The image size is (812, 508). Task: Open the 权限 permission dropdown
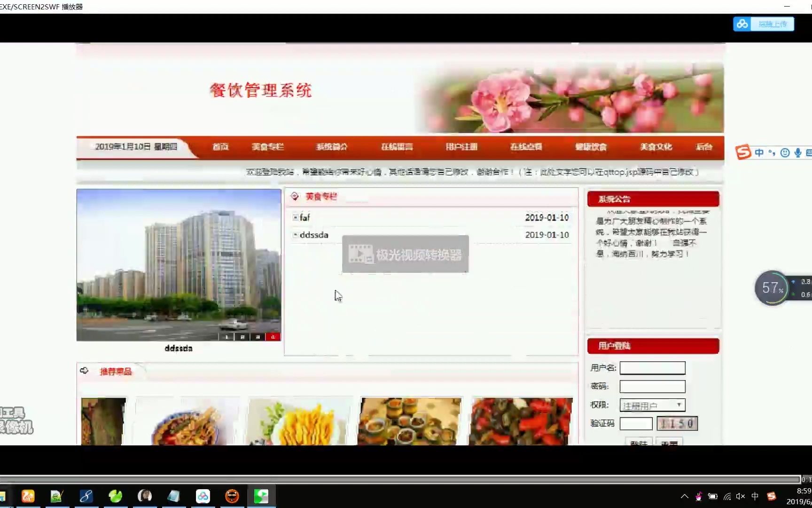pyautogui.click(x=679, y=405)
